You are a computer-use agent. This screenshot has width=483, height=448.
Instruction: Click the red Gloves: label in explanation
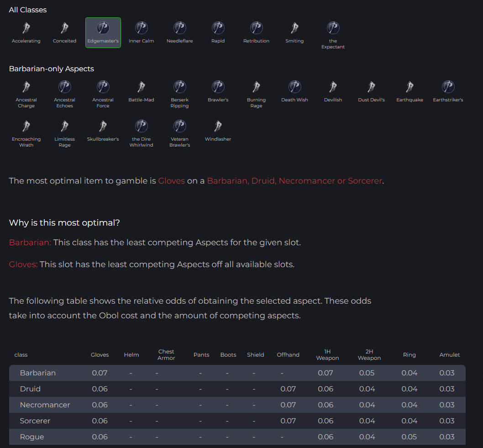(x=23, y=264)
